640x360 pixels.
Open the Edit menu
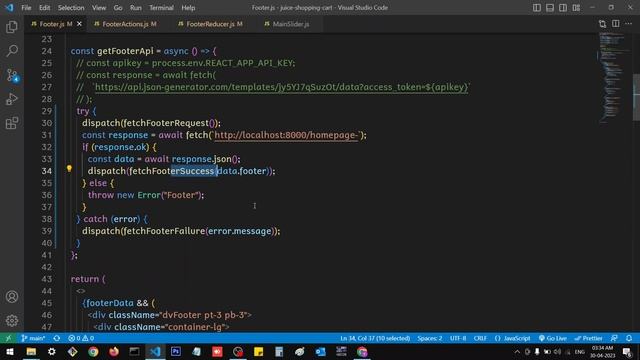click(x=44, y=8)
